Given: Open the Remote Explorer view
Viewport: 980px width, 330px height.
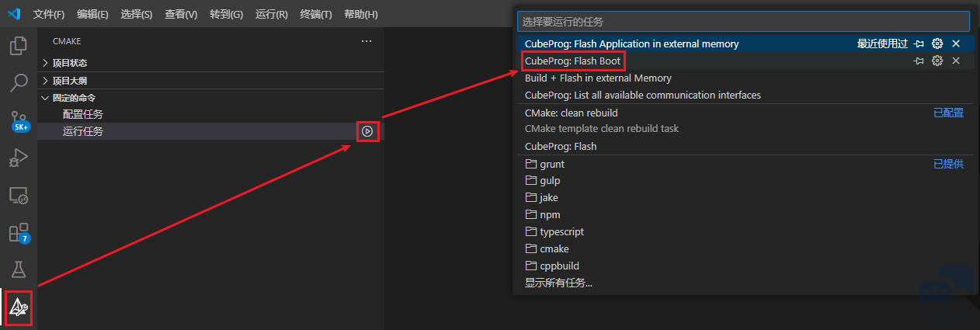Looking at the screenshot, I should (18, 195).
